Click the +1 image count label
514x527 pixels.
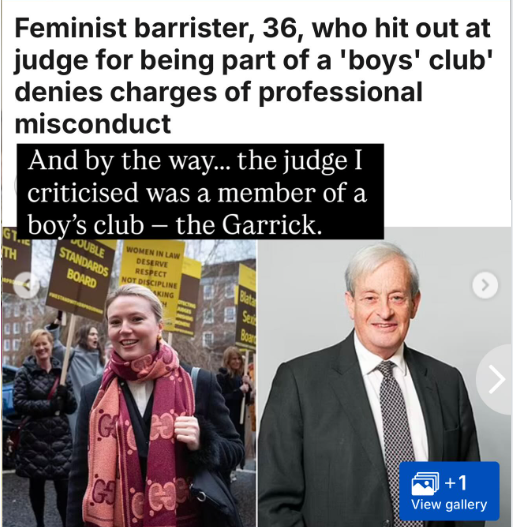pyautogui.click(x=456, y=483)
